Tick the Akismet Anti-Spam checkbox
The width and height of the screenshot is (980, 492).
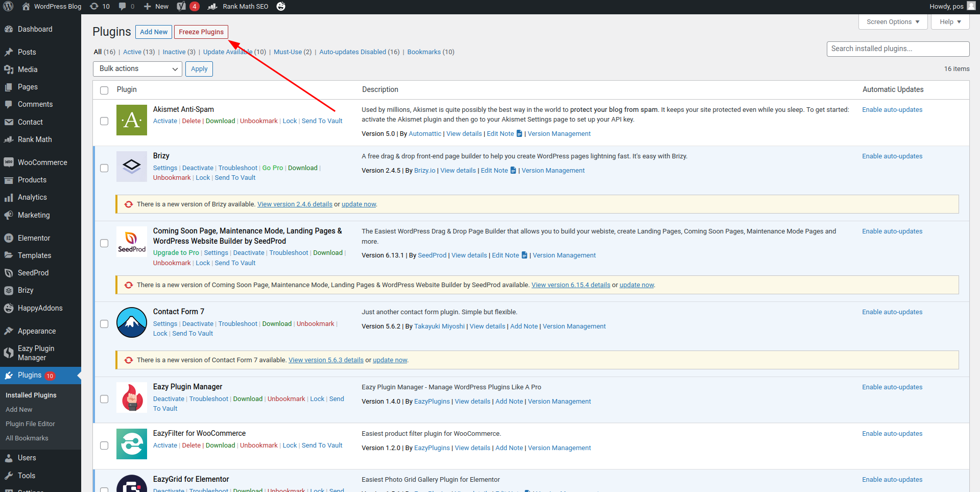pos(104,121)
